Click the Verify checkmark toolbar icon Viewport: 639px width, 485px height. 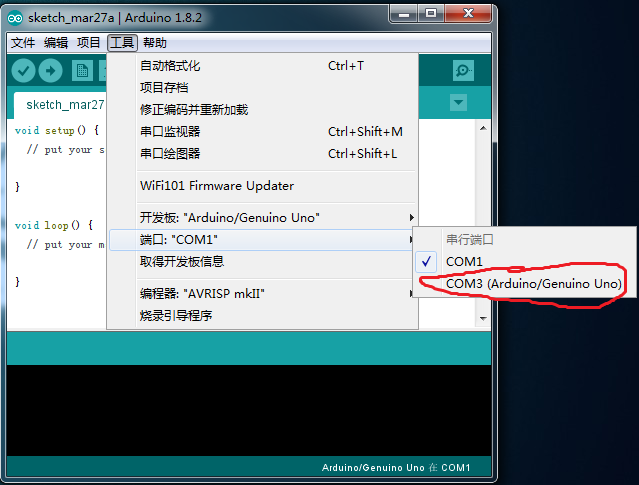point(23,71)
